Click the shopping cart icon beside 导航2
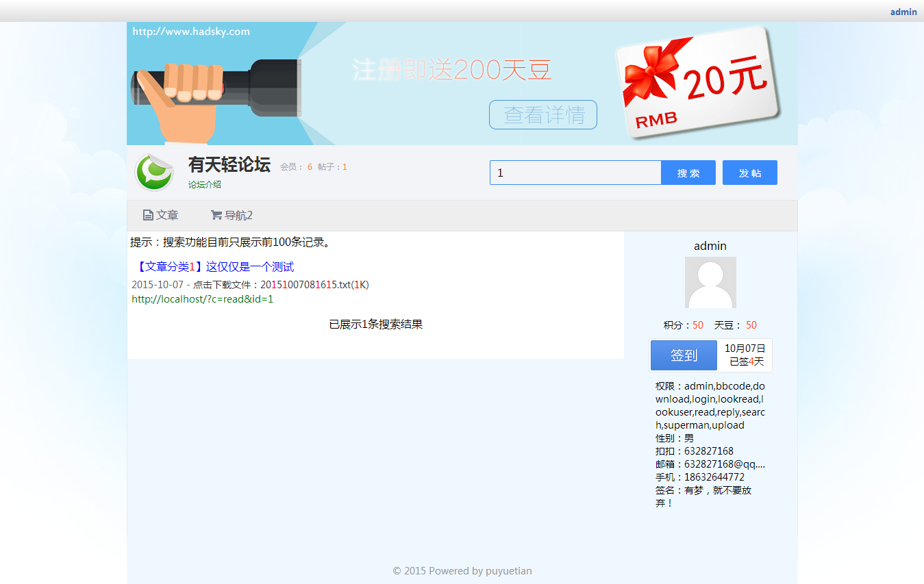The height and width of the screenshot is (584, 924). click(x=216, y=216)
